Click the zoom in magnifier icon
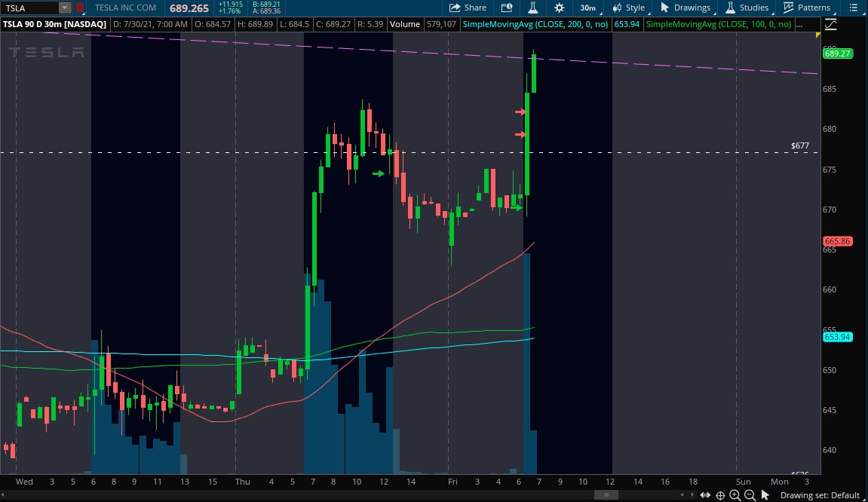The width and height of the screenshot is (868, 502). pos(735,495)
